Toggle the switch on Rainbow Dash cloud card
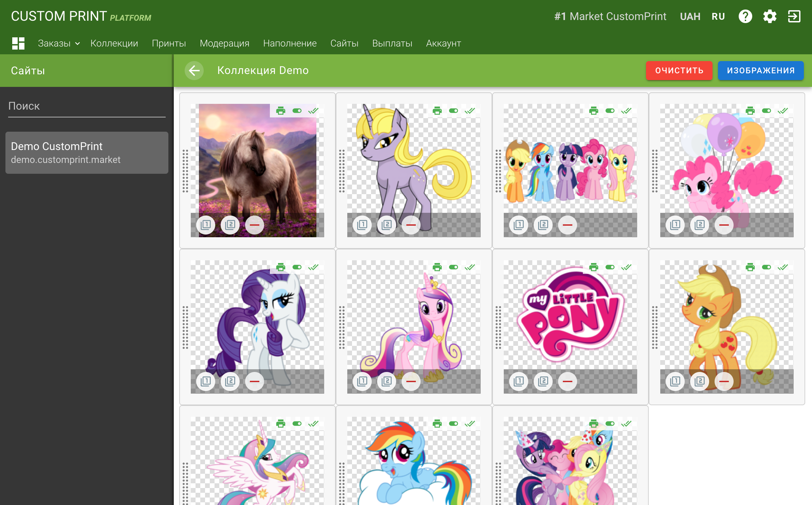The width and height of the screenshot is (812, 505). pyautogui.click(x=454, y=424)
